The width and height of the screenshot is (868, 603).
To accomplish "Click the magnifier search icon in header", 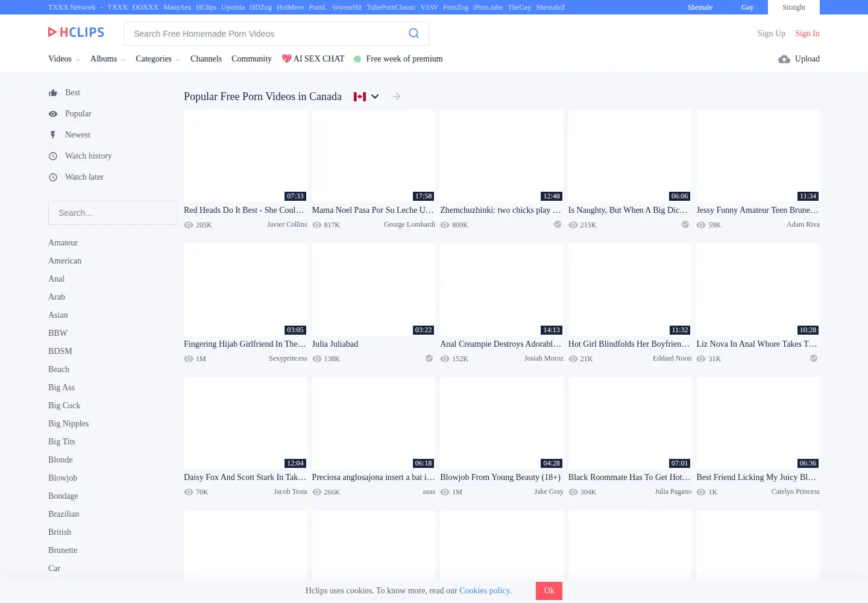I will point(414,34).
